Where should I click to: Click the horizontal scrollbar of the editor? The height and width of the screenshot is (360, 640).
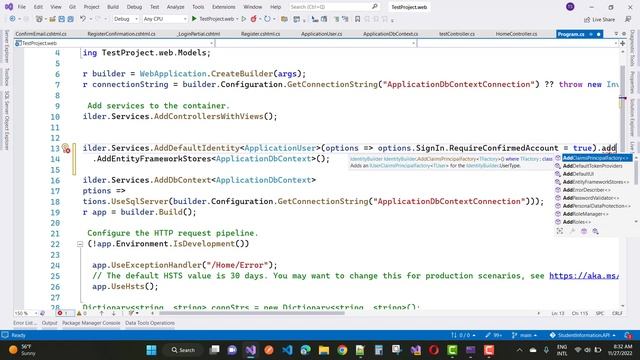(252, 313)
